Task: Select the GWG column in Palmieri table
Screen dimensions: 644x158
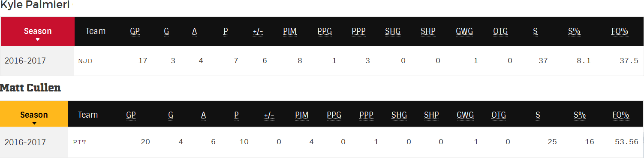Action: pos(465,31)
